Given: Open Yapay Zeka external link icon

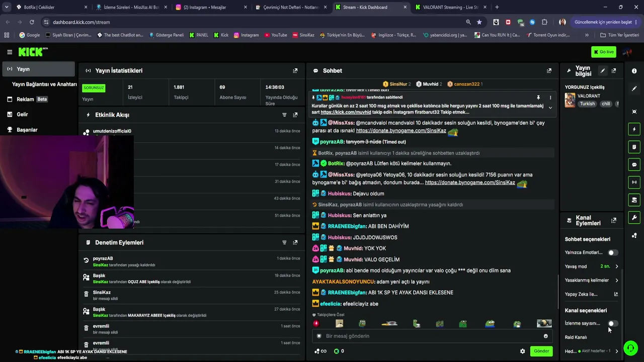Looking at the screenshot, I should pos(616,294).
